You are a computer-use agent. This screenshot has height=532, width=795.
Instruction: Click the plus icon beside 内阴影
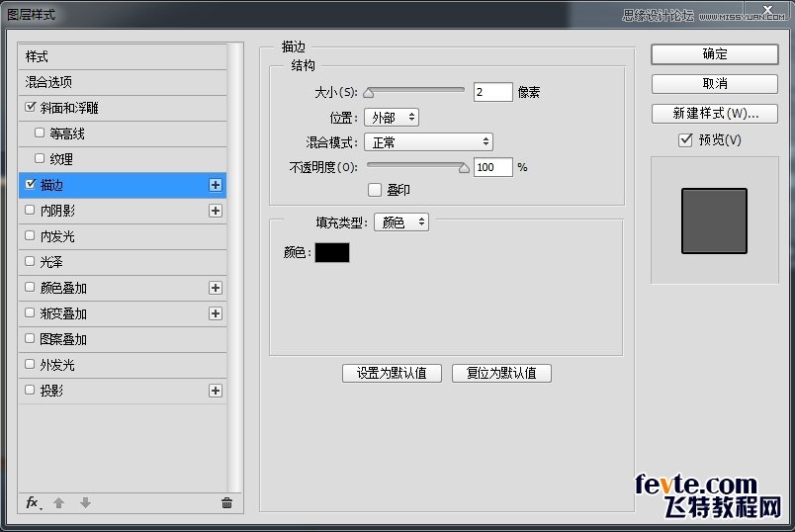216,211
